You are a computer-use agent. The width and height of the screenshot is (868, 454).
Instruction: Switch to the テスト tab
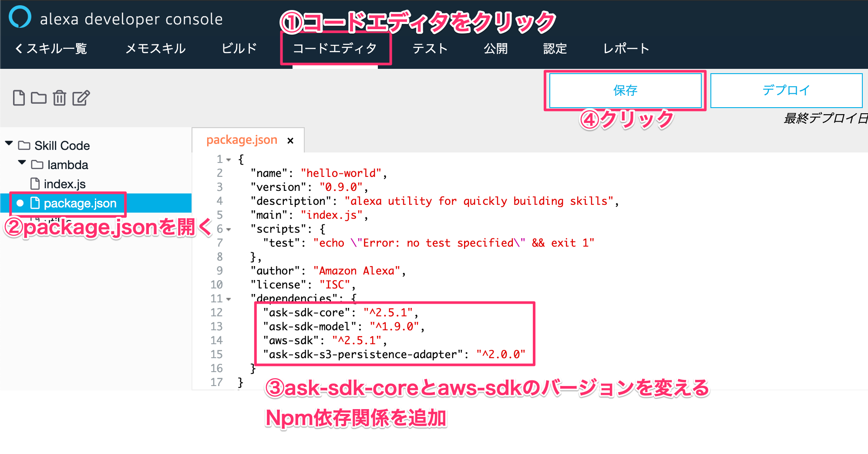pos(430,48)
